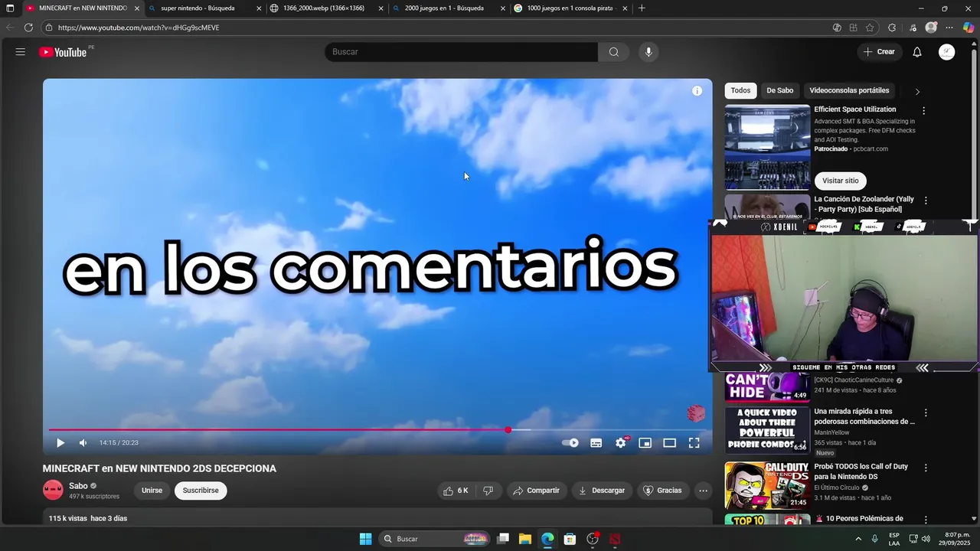
Task: Open File Explorer from taskbar
Action: click(525, 539)
